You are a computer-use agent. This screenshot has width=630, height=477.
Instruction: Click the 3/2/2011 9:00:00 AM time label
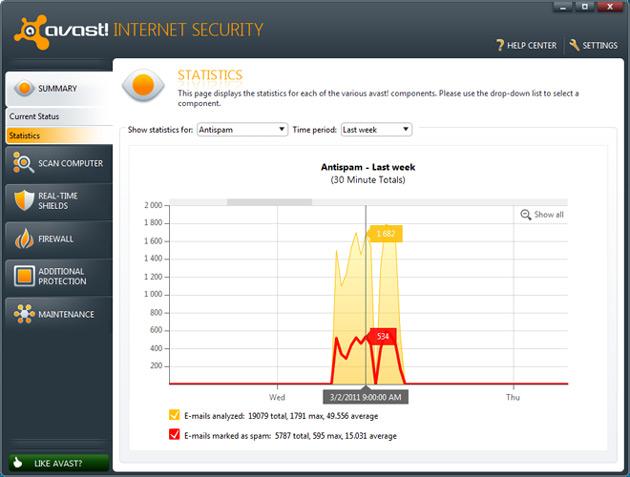coord(366,397)
